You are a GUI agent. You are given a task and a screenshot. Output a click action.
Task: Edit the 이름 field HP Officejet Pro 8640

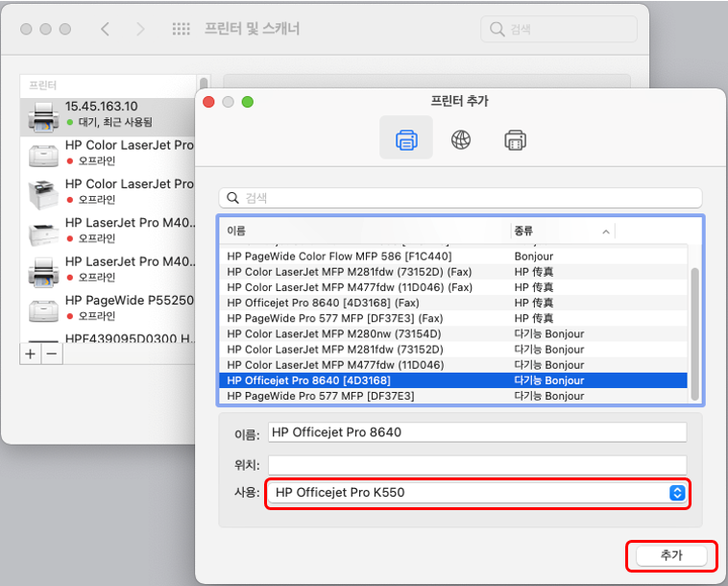[x=477, y=432]
